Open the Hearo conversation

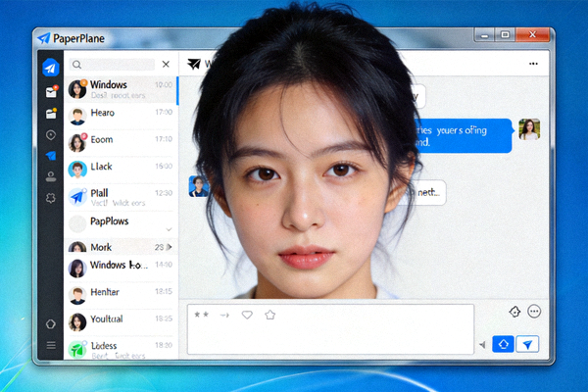coord(121,117)
